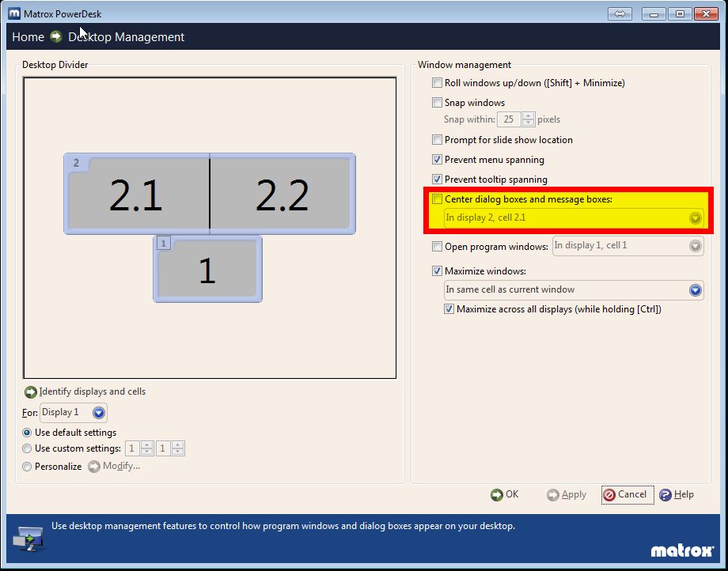This screenshot has width=728, height=571.
Task: Select Personalize radio button
Action: (27, 466)
